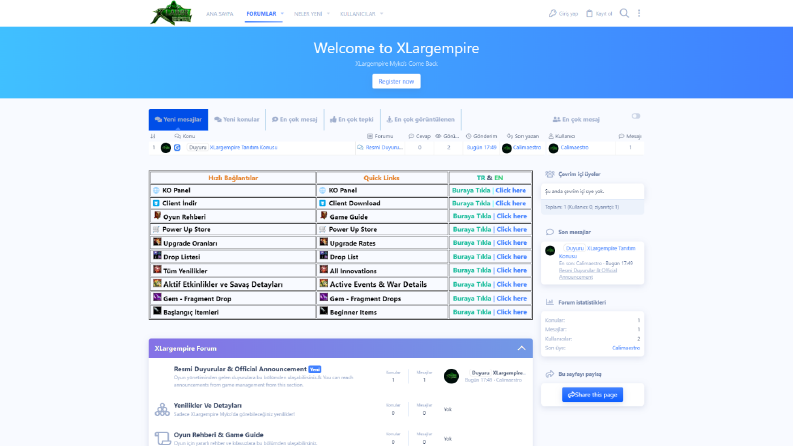This screenshot has height=446, width=793.
Task: Click the Gönderim column header
Action: (x=481, y=136)
